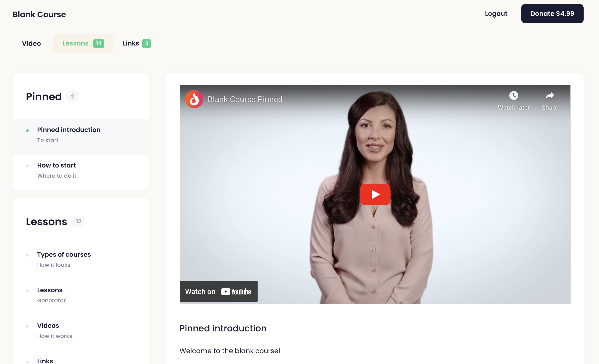Select the Lessons tab
599x364 pixels.
coord(76,43)
